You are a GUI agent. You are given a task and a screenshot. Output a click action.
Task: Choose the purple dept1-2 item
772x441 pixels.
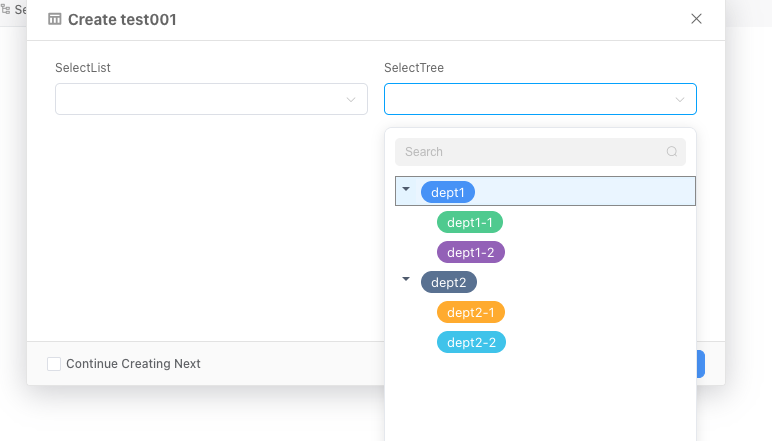tap(470, 252)
